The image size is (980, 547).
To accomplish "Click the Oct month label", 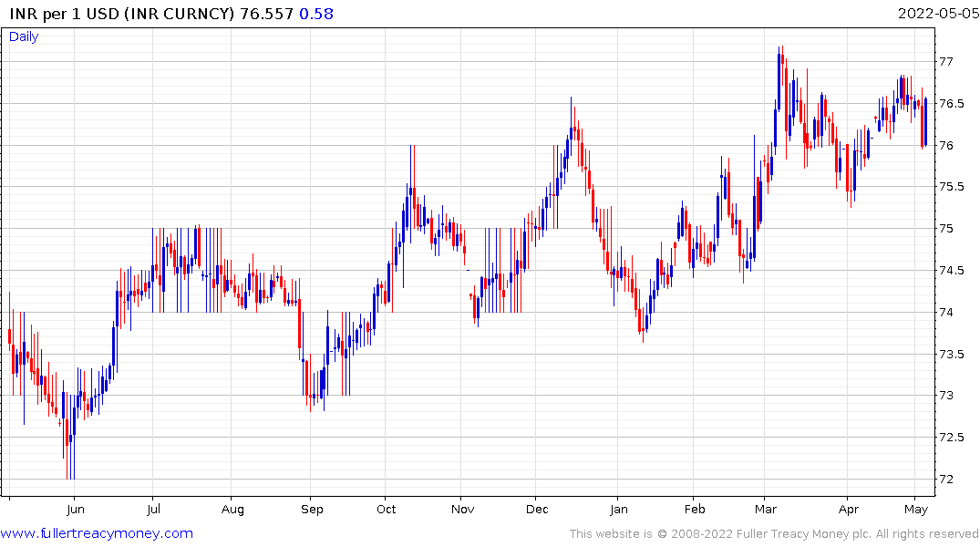I will coord(387,510).
